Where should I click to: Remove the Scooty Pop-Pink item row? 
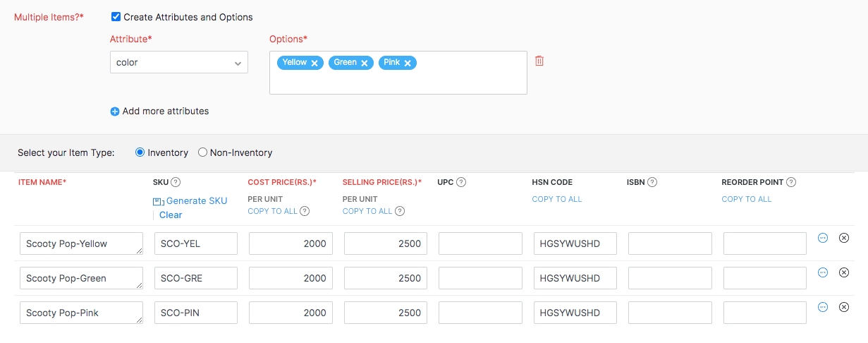[843, 307]
